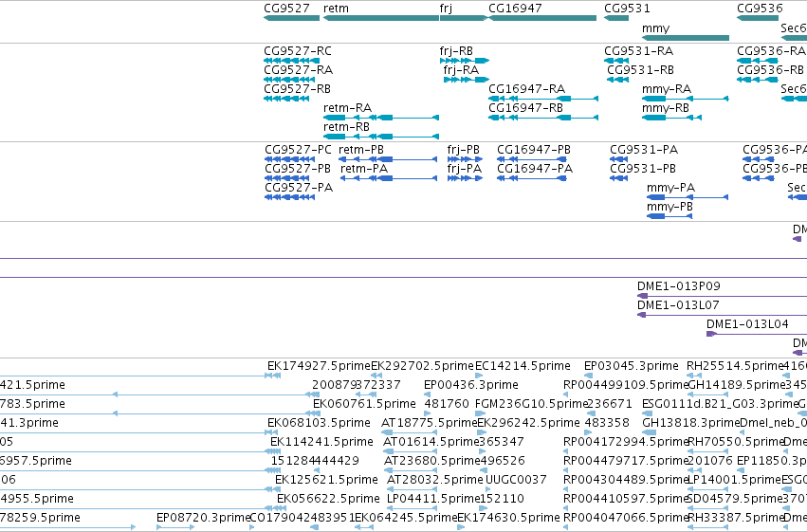The height and width of the screenshot is (532, 807).
Task: Select the retm-PA protein glyph
Action: point(389,178)
